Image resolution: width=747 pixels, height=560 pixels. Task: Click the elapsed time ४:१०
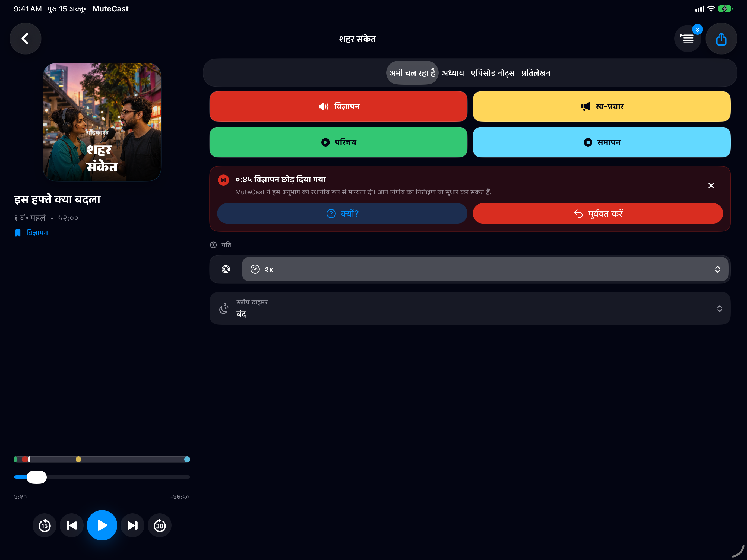(21, 497)
